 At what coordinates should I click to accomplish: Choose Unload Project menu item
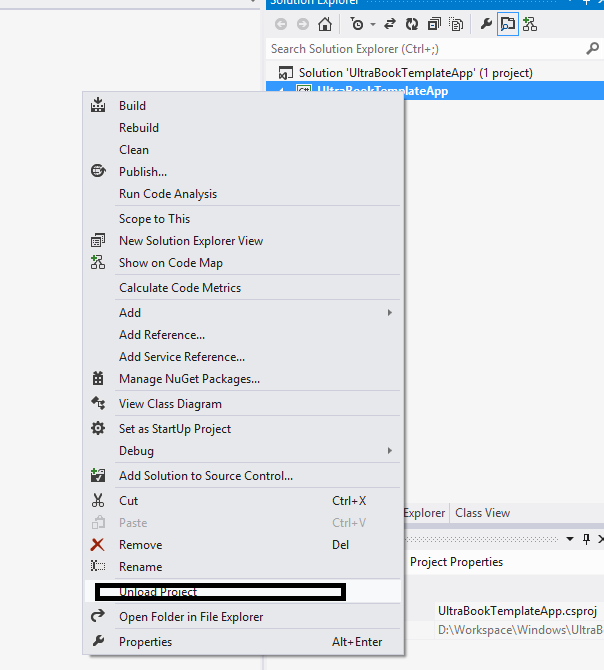(243, 592)
